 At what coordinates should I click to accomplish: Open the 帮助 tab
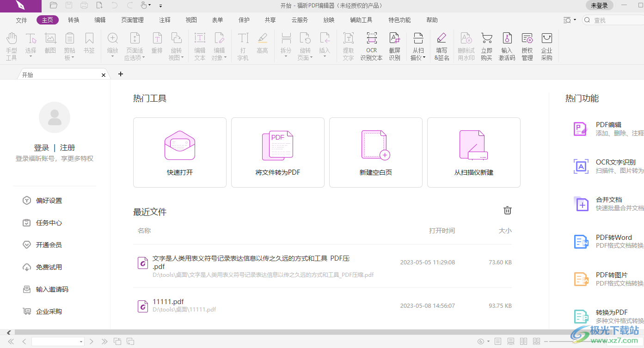pos(432,20)
